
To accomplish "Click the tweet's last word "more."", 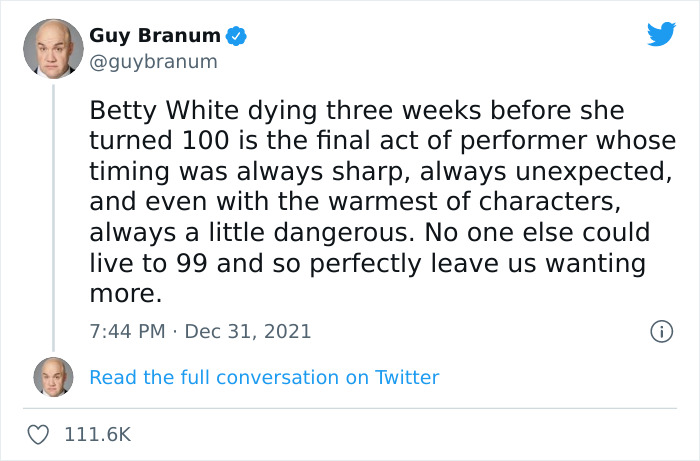I will pyautogui.click(x=124, y=295).
